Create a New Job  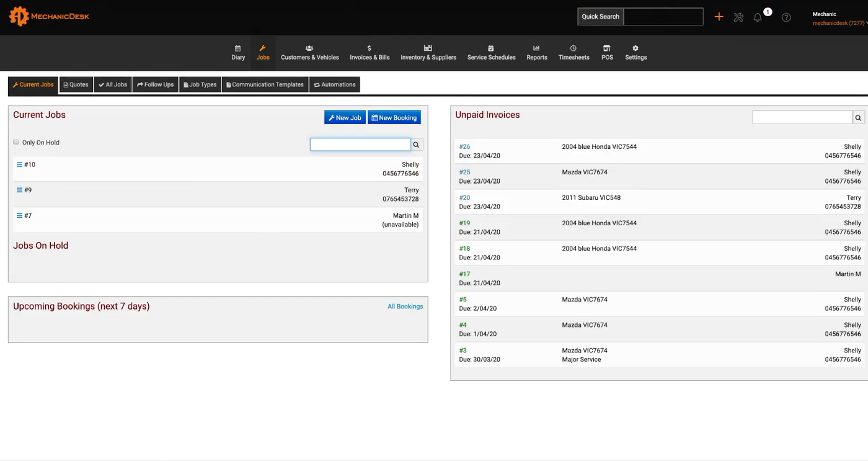(345, 117)
